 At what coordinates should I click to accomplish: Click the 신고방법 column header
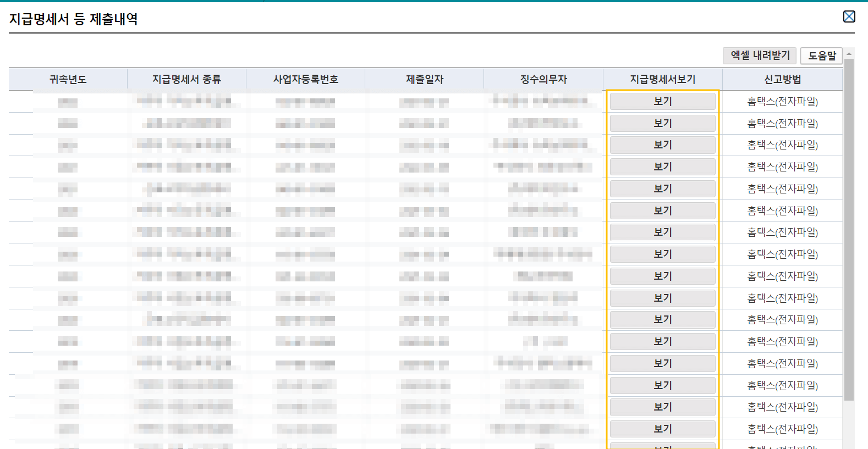click(x=782, y=80)
